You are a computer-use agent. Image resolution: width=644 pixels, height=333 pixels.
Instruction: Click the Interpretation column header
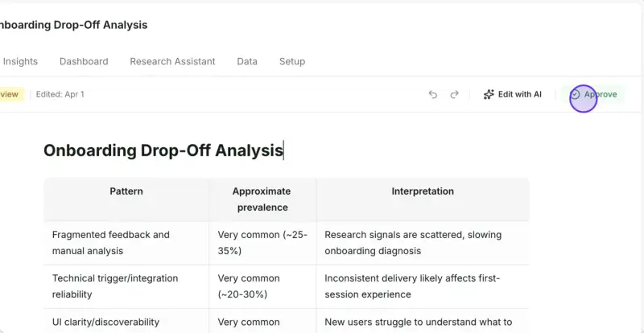tap(423, 191)
